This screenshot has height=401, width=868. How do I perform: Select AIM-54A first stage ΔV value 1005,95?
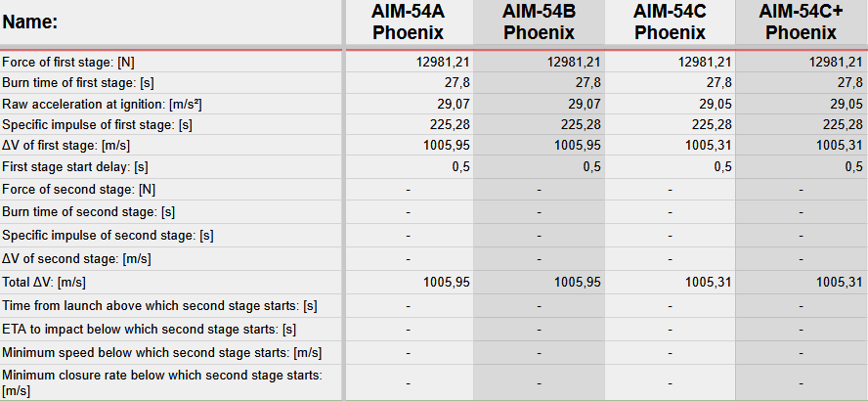pyautogui.click(x=447, y=145)
